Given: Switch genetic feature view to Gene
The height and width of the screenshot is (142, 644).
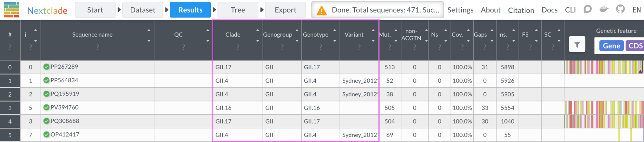Looking at the screenshot, I should click(x=611, y=46).
